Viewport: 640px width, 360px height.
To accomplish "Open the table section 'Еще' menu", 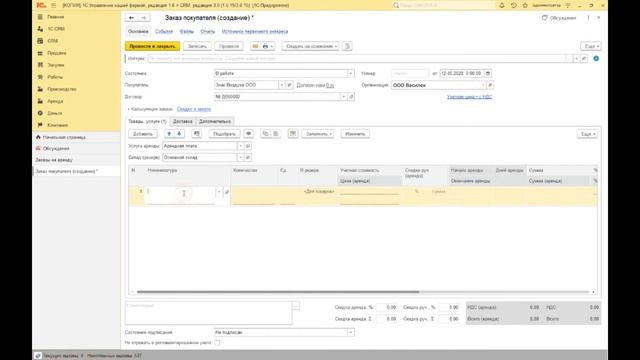I will pos(587,134).
